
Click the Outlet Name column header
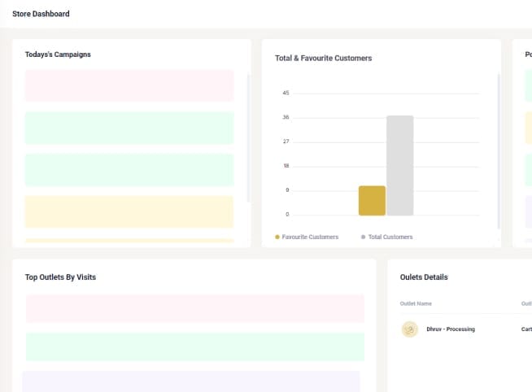(x=416, y=303)
